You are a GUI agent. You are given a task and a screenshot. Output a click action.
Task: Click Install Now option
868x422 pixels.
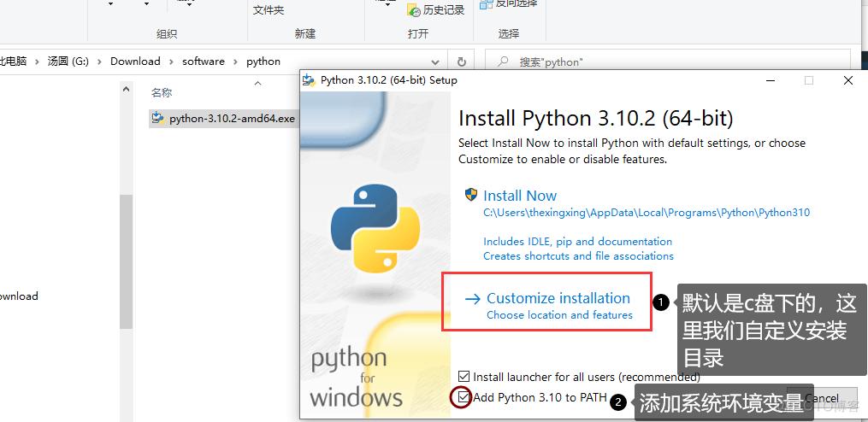point(520,196)
